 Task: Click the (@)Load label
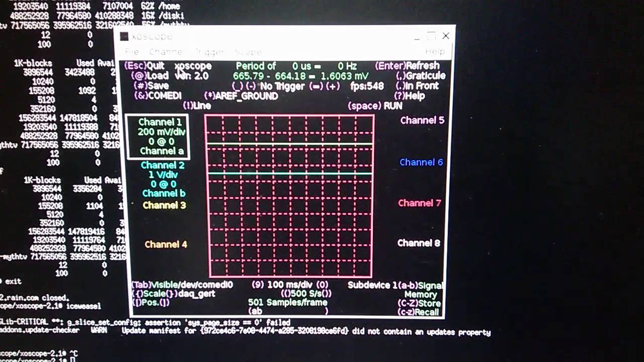coord(149,76)
